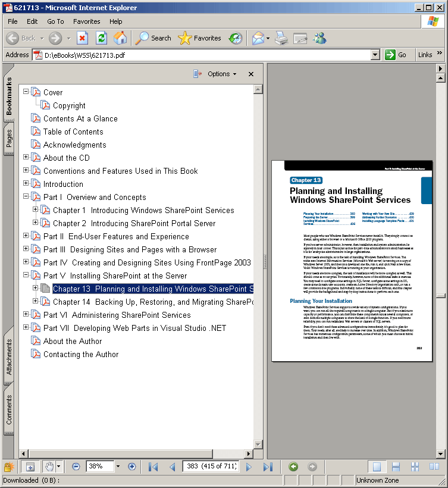
Task: Collapse Part V Installing SharePoint at the Server
Action: (x=26, y=274)
